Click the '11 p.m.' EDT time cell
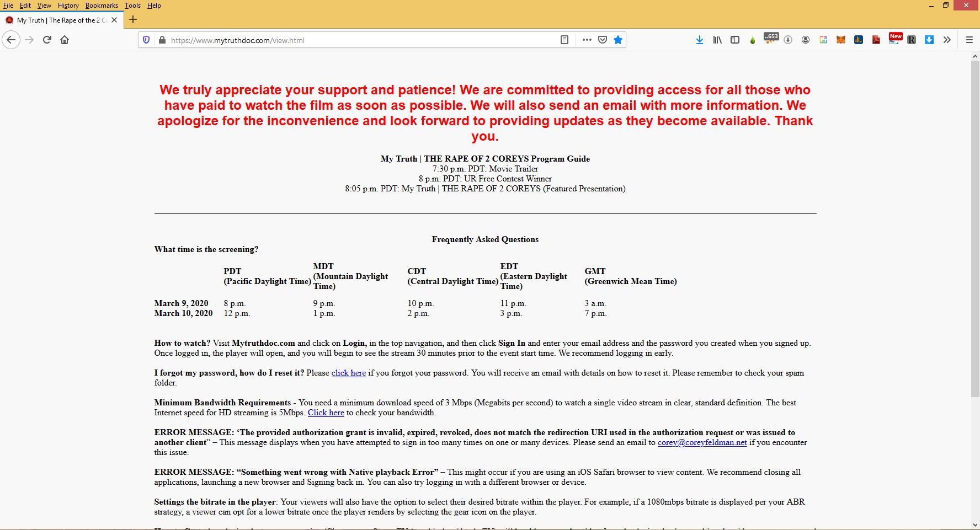 point(513,303)
